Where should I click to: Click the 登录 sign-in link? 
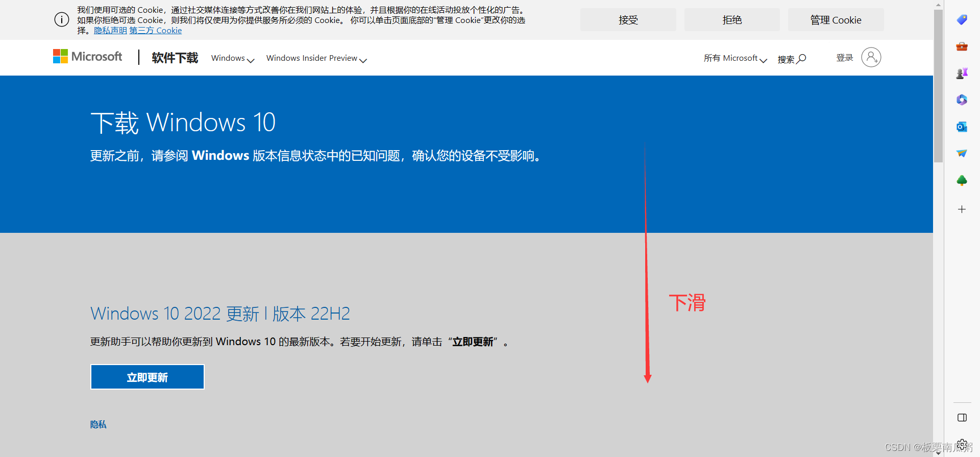[845, 58]
